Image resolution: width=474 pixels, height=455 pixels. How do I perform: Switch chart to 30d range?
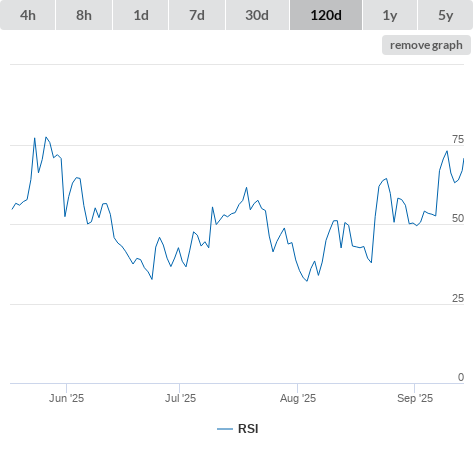pyautogui.click(x=257, y=15)
